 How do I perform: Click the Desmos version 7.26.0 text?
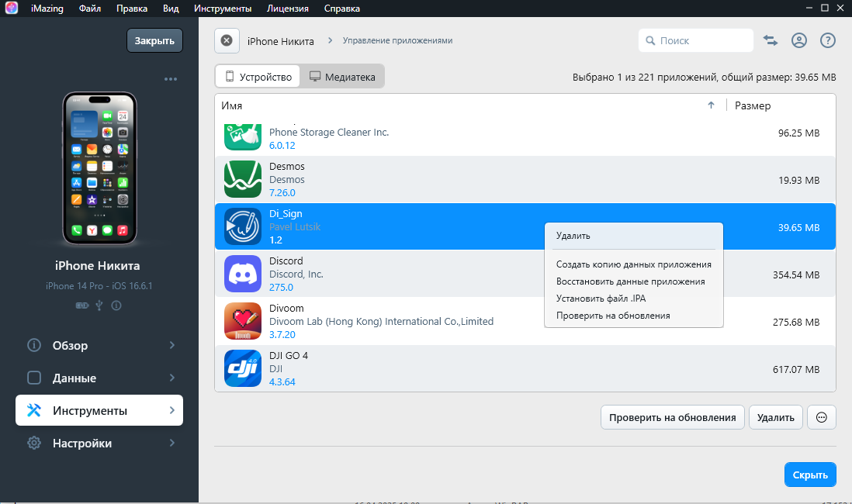pyautogui.click(x=282, y=193)
